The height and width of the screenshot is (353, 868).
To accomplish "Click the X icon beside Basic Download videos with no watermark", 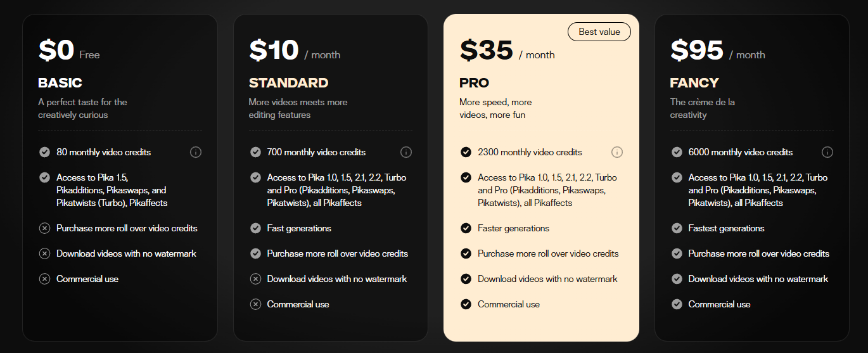I will click(x=44, y=254).
